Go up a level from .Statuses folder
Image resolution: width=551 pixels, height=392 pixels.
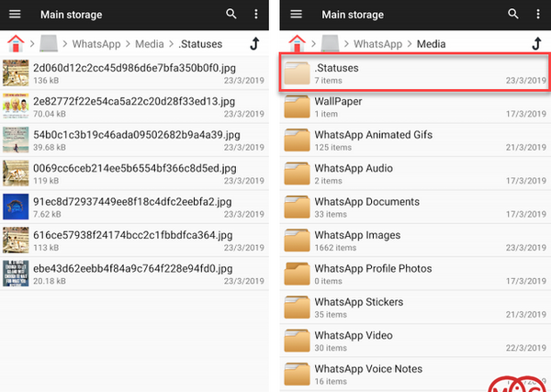coord(255,43)
